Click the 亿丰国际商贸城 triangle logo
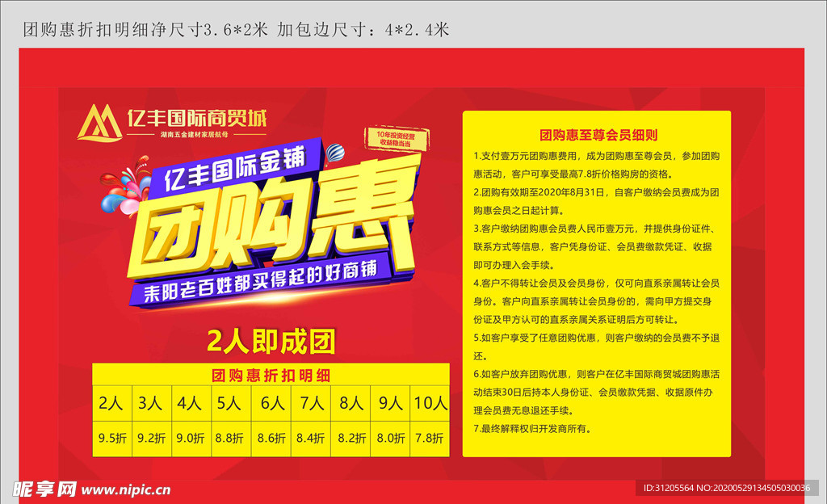This screenshot has width=827, height=504. pyautogui.click(x=99, y=123)
